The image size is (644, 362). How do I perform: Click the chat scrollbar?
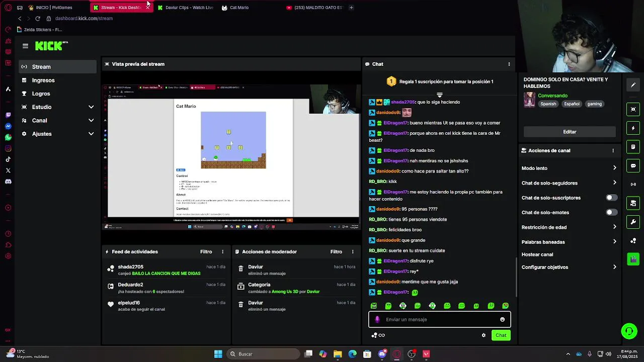[516, 277]
